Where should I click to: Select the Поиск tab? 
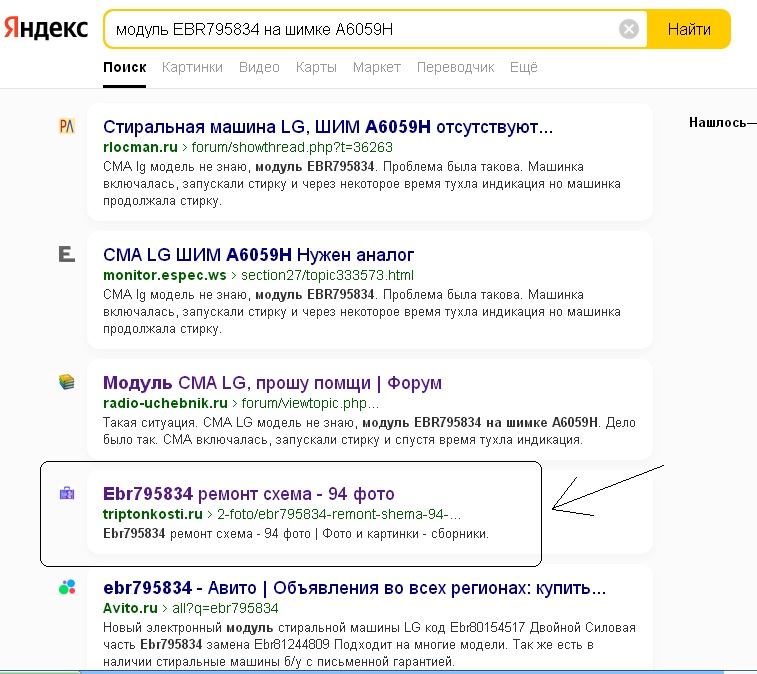125,67
